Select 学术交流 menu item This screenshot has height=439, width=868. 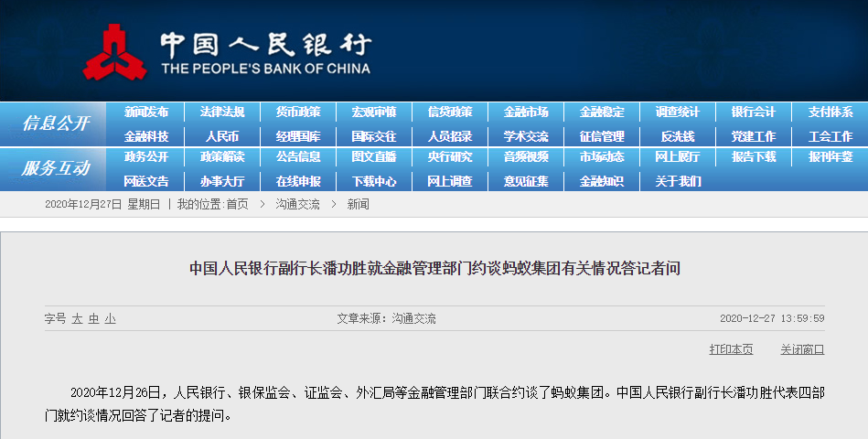coord(526,136)
